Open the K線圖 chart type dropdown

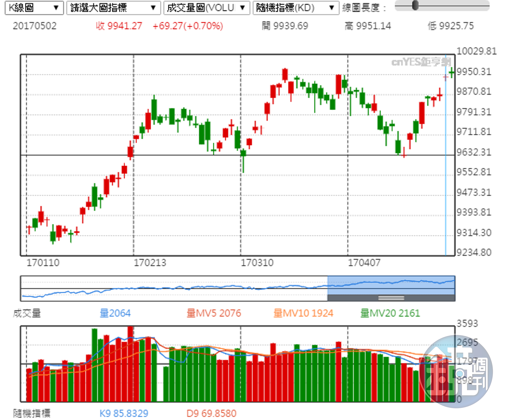[34, 8]
